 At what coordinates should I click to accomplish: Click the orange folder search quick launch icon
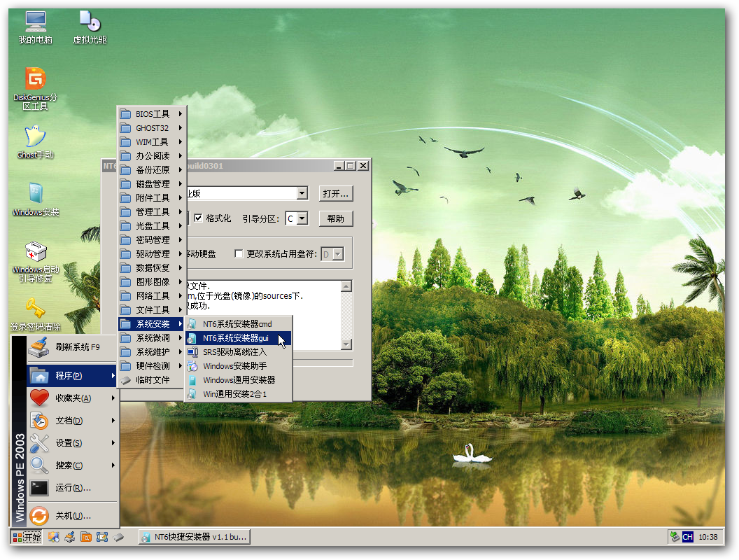[86, 536]
